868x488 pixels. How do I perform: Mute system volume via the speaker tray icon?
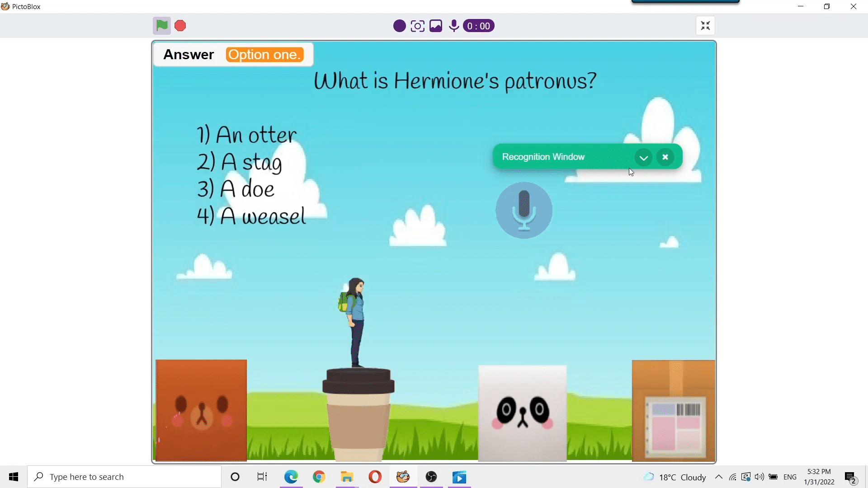[759, 477]
